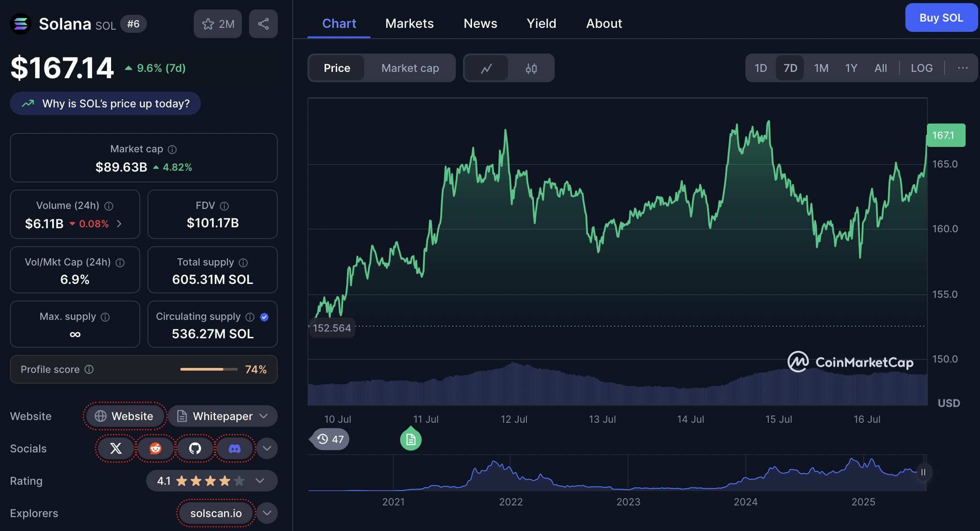Click Total supply info icon
980x531 pixels.
[243, 263]
